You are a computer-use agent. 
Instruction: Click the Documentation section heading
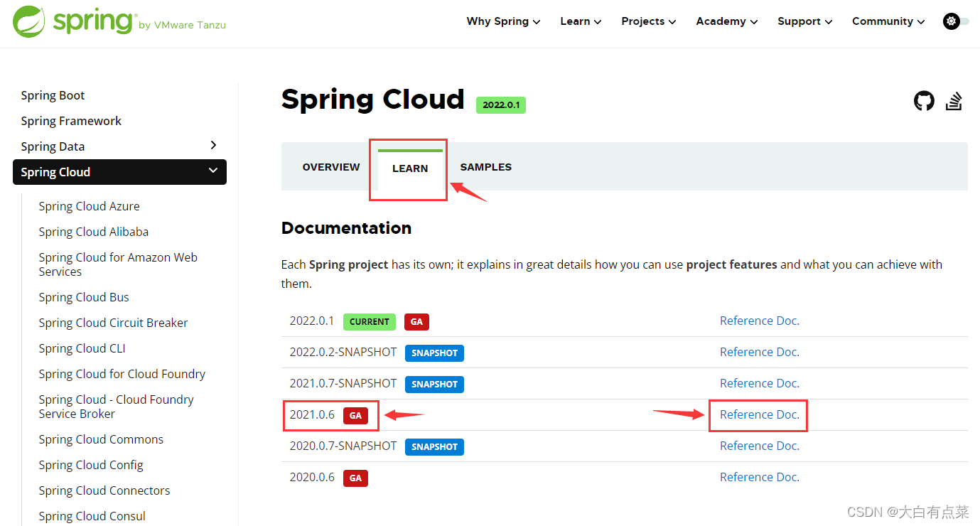coord(347,228)
